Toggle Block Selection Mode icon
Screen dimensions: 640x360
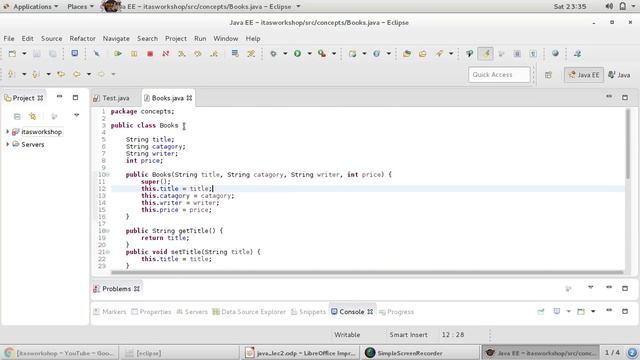pos(517,53)
